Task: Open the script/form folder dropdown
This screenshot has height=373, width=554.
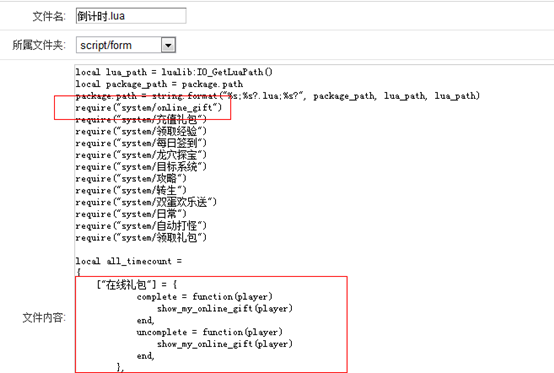Action: 126,45
